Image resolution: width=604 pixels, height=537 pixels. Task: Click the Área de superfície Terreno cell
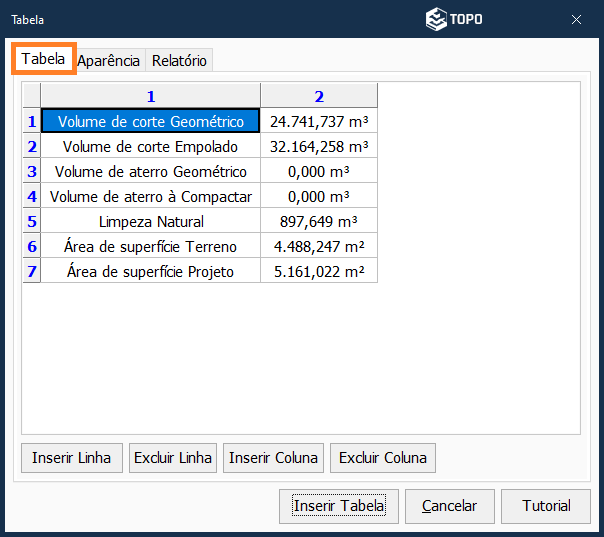tap(151, 246)
